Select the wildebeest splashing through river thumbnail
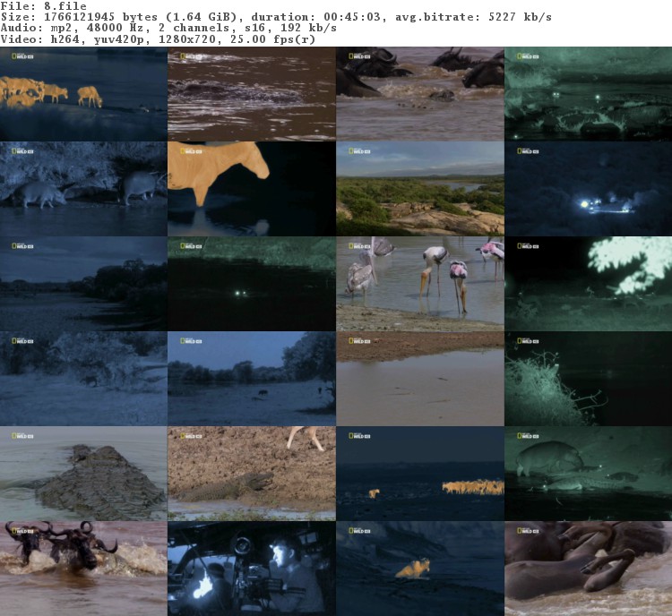 83,569
